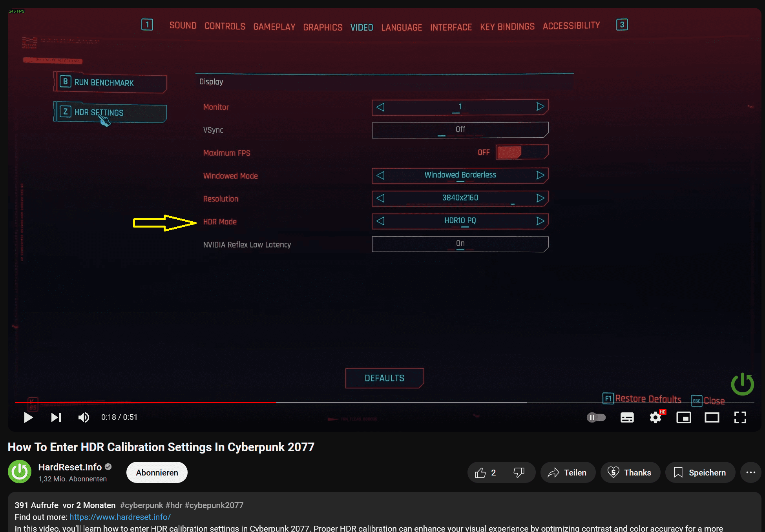The width and height of the screenshot is (765, 532).
Task: Subscribe with the Abonnieren button
Action: [157, 473]
